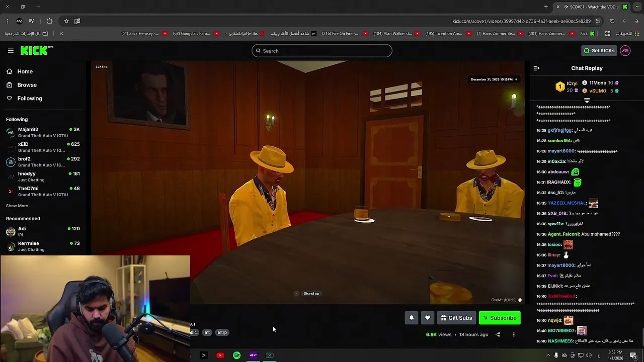Select the mt tag
Screen dimensions: 644x362
[207, 332]
